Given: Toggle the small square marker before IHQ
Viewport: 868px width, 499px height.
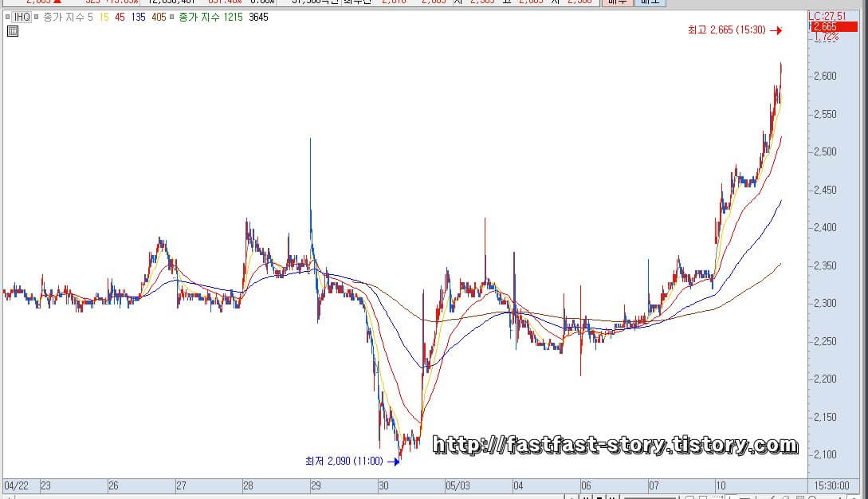Looking at the screenshot, I should click(x=8, y=18).
